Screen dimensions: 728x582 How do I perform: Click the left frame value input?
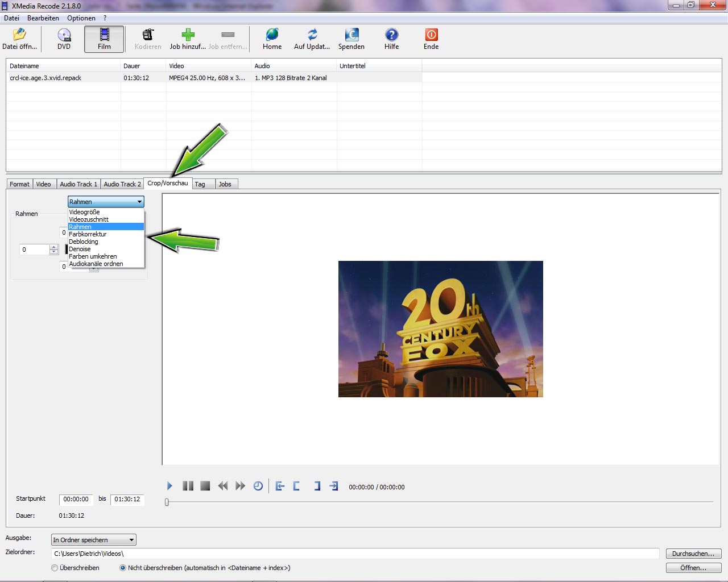tap(35, 250)
